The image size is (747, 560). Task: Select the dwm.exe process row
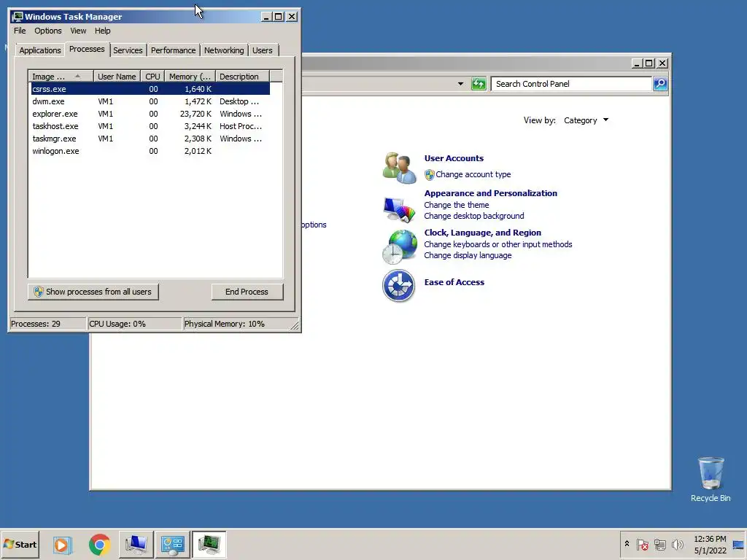click(x=150, y=101)
